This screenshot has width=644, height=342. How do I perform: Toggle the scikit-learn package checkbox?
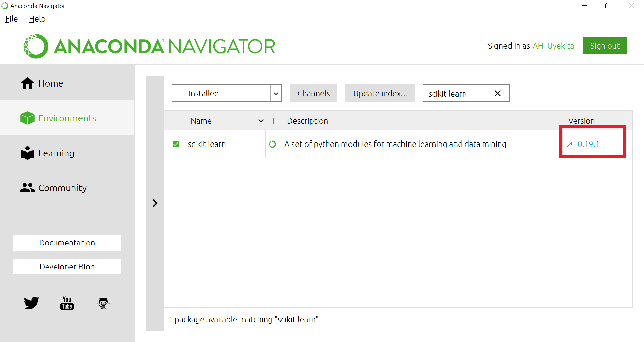[x=176, y=144]
